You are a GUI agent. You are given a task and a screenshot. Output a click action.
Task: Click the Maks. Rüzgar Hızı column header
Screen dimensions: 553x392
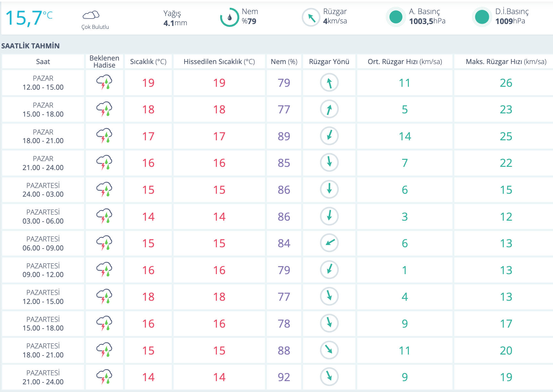506,61
